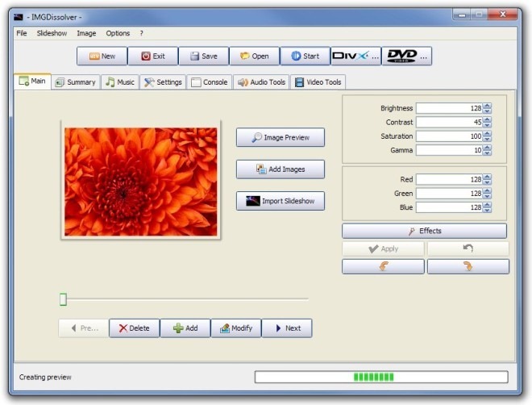Open the Options menu

point(118,33)
